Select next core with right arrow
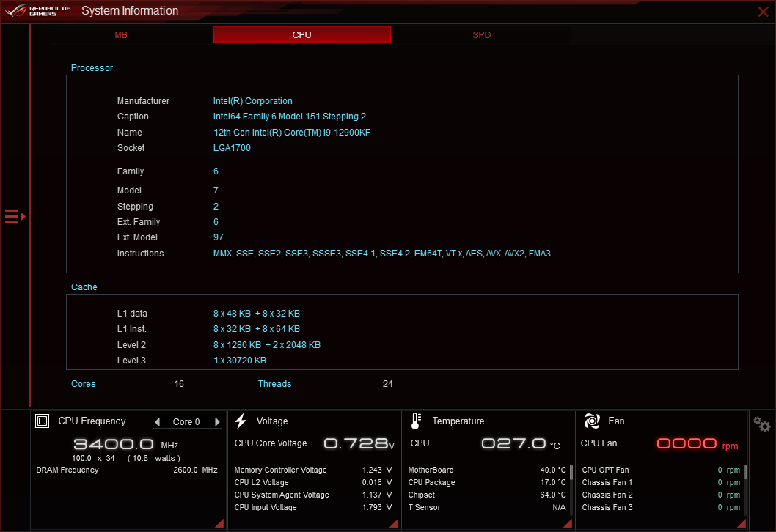This screenshot has width=776, height=532. (x=217, y=422)
